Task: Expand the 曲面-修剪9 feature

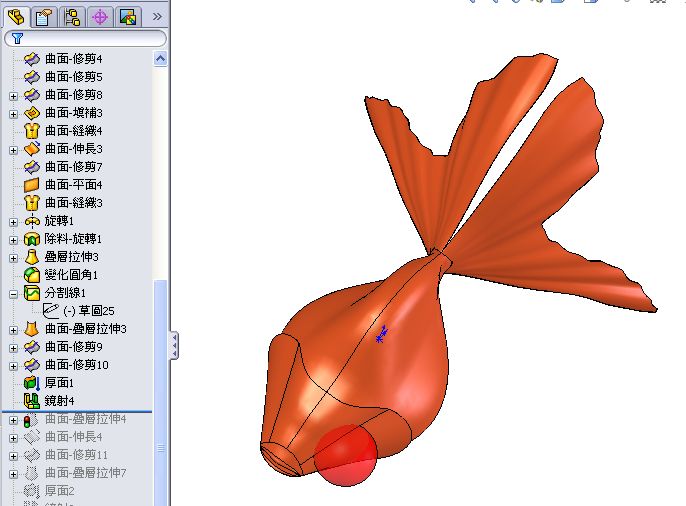Action: pyautogui.click(x=14, y=348)
